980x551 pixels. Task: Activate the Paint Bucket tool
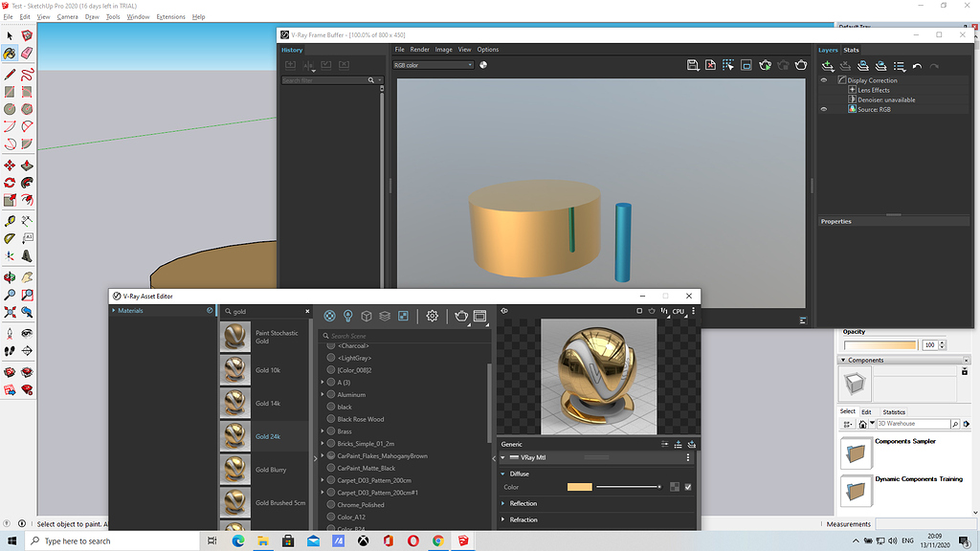(10, 54)
